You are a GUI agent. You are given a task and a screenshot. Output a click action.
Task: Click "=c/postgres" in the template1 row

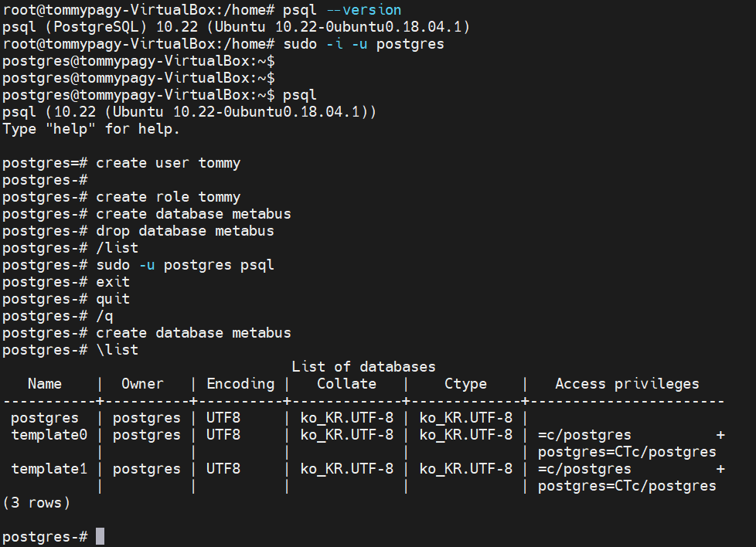tap(584, 469)
